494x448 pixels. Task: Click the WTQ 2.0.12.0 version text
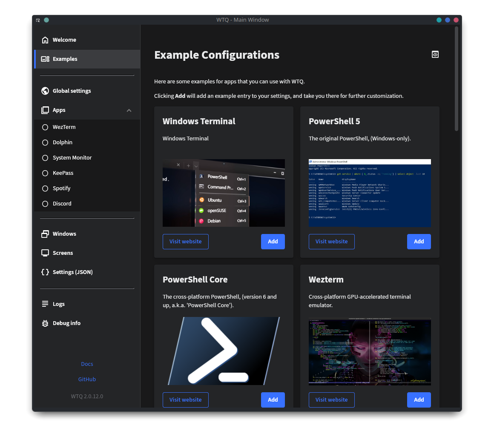point(87,396)
